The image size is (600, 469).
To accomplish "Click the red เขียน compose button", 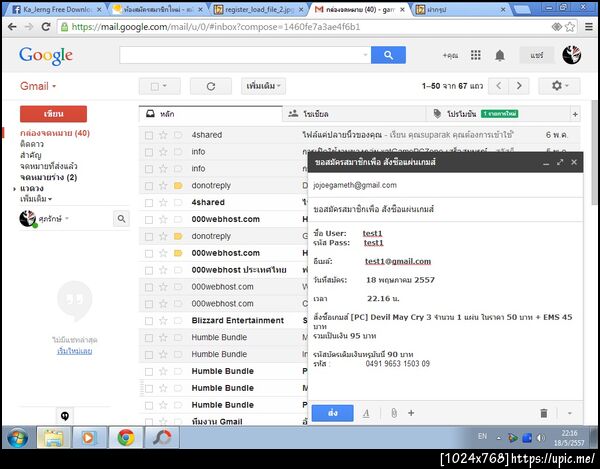I will click(53, 114).
